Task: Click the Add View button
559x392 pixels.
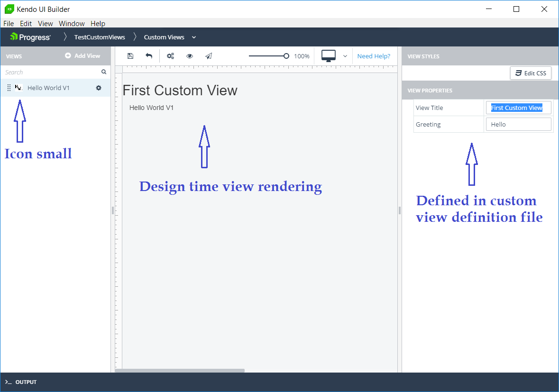Action: (x=82, y=55)
